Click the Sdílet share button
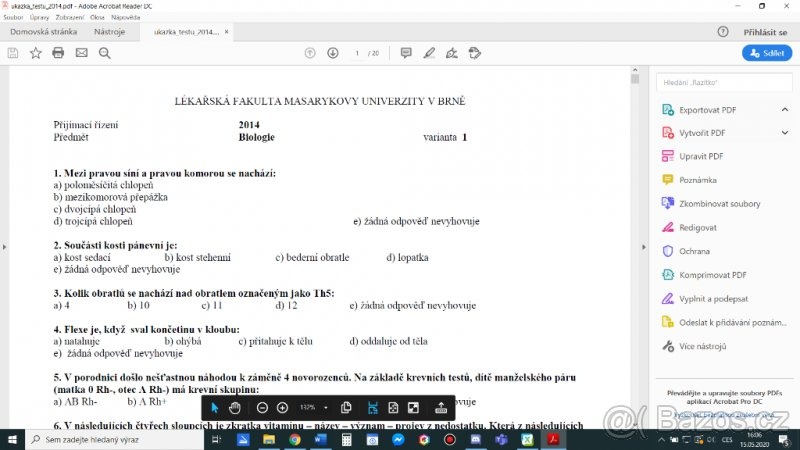Screen dimensions: 800x450 click(767, 53)
